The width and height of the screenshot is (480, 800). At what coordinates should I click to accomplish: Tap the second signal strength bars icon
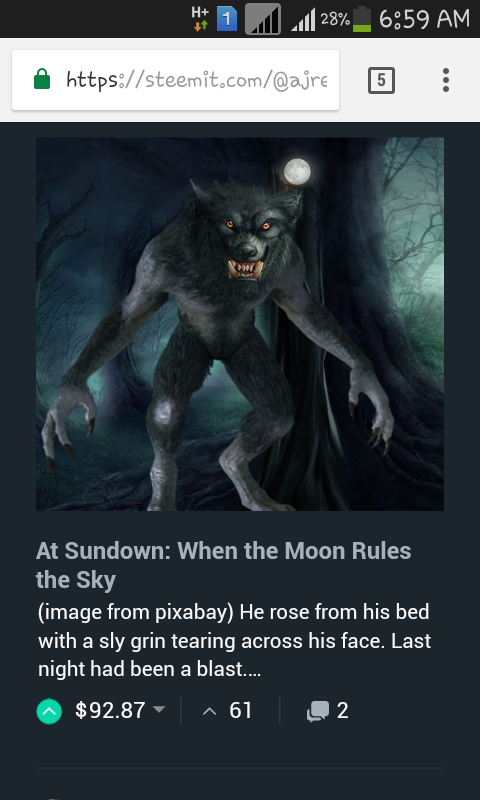click(303, 20)
